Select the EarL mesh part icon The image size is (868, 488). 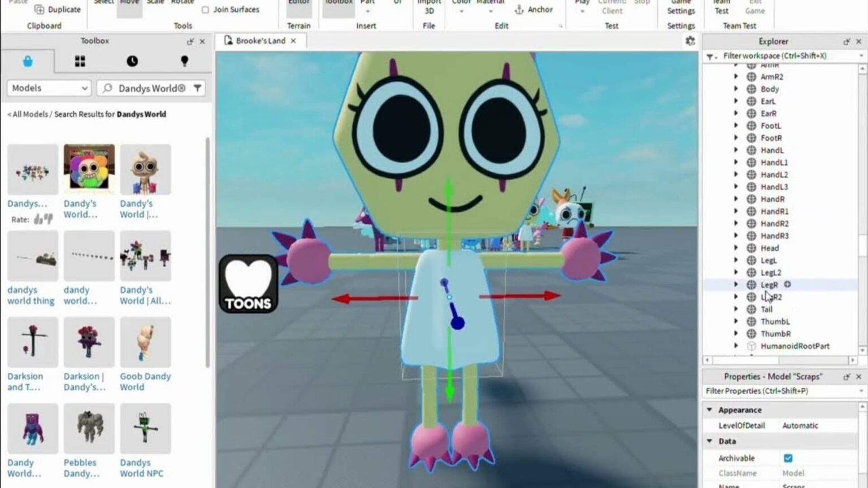pyautogui.click(x=751, y=101)
